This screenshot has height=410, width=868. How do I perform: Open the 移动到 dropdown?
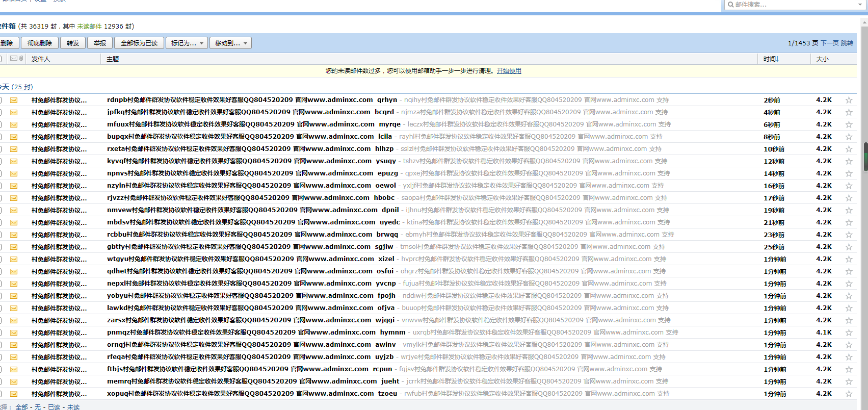[x=230, y=43]
